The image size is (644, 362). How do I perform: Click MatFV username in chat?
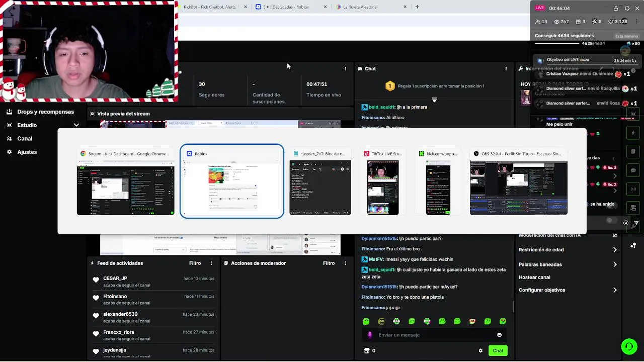pyautogui.click(x=376, y=259)
